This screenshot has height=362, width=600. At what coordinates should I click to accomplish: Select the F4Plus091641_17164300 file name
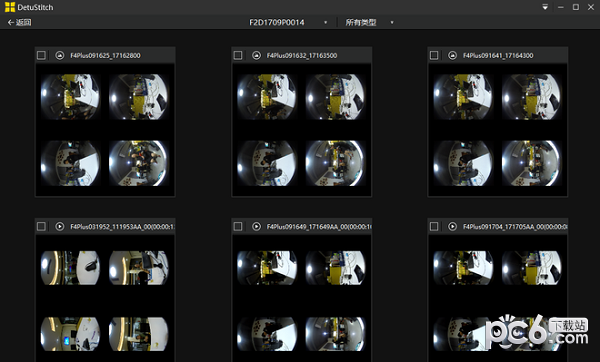[498, 55]
